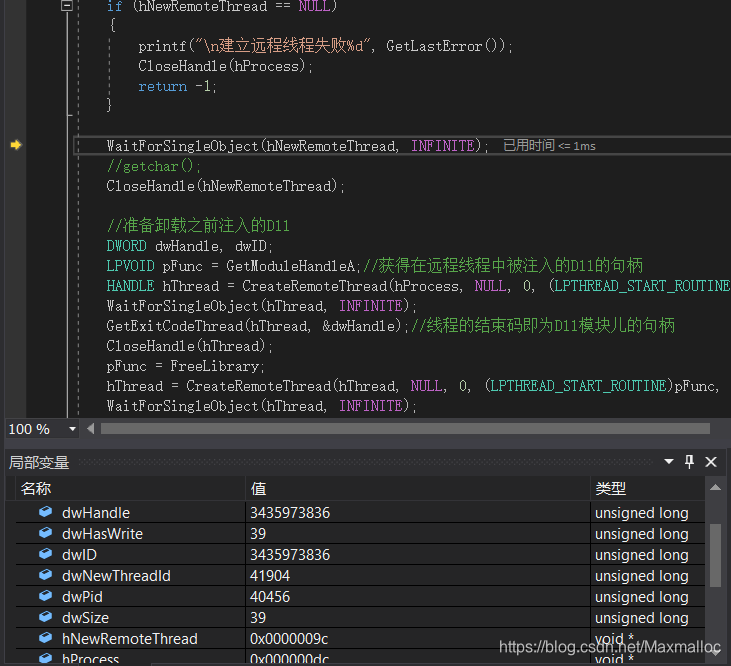
Task: Click the editor horizontal scrollbar track
Action: (x=405, y=429)
